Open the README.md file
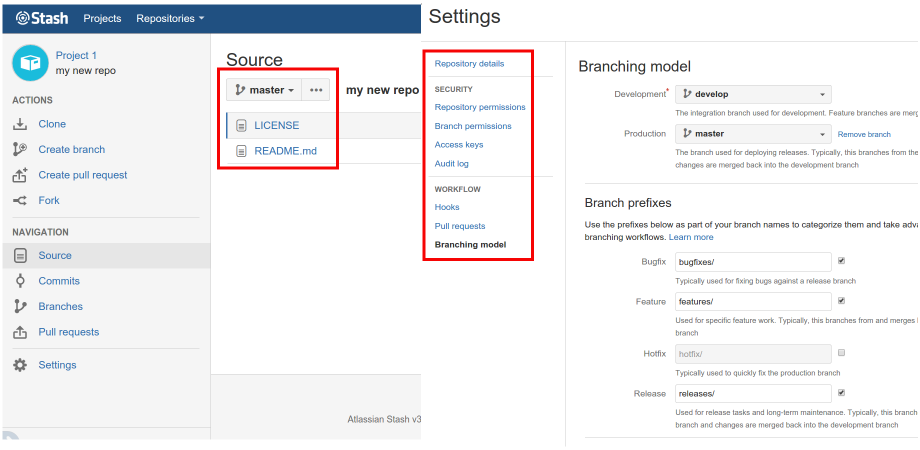 [x=285, y=151]
